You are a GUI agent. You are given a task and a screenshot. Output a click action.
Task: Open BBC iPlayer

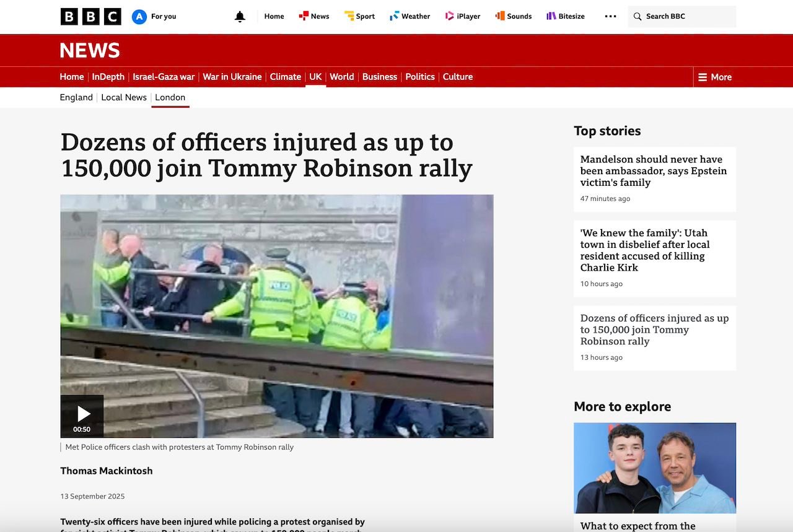(x=463, y=17)
